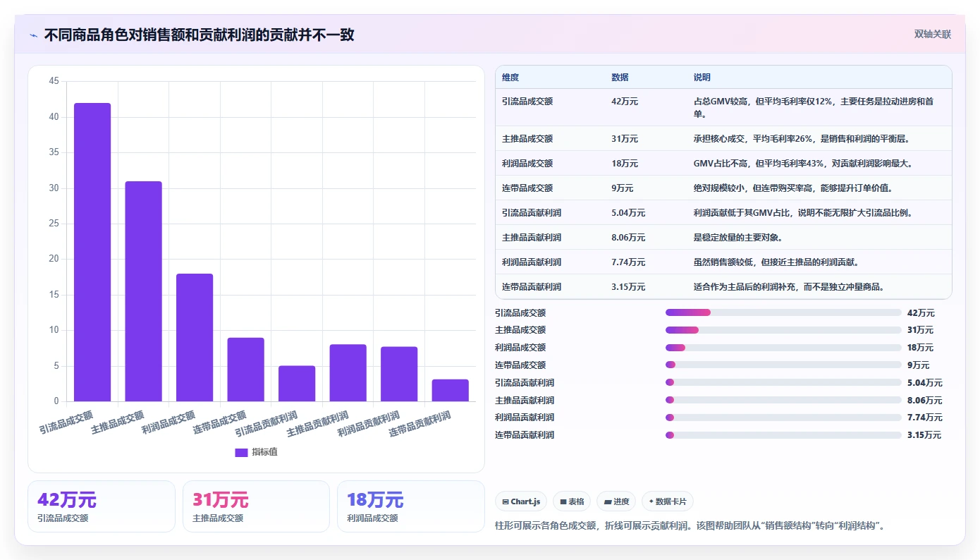980x560 pixels.
Task: Click the 45 tick on the y-axis
Action: coord(54,81)
